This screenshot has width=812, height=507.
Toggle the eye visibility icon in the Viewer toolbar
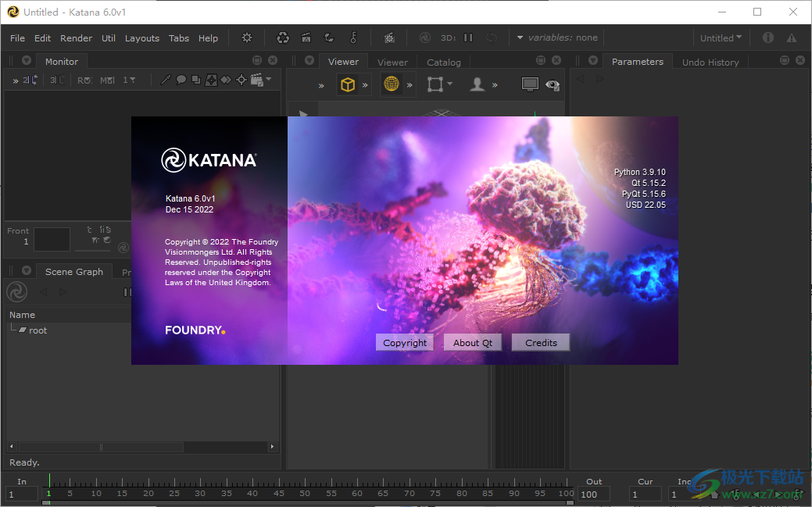coord(552,84)
